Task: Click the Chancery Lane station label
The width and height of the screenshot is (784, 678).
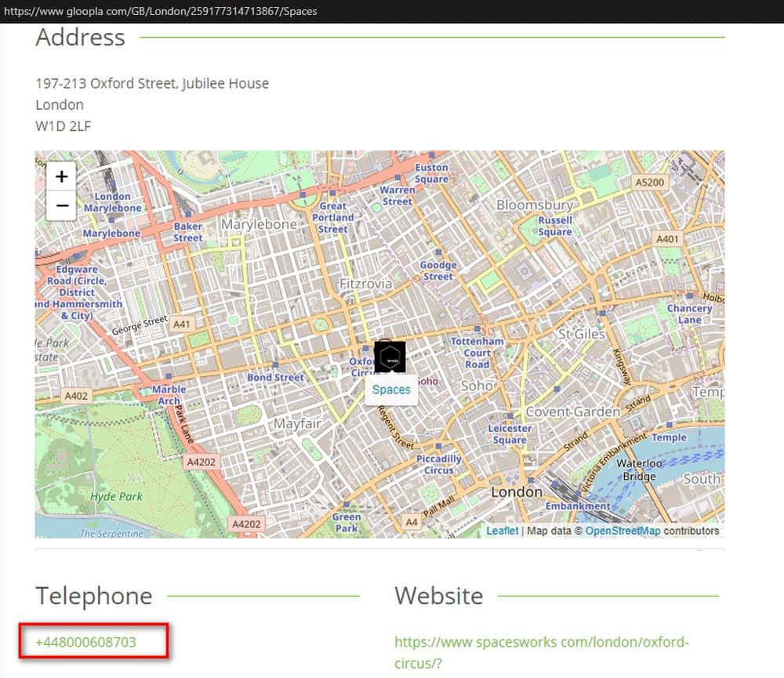Action: [x=689, y=314]
